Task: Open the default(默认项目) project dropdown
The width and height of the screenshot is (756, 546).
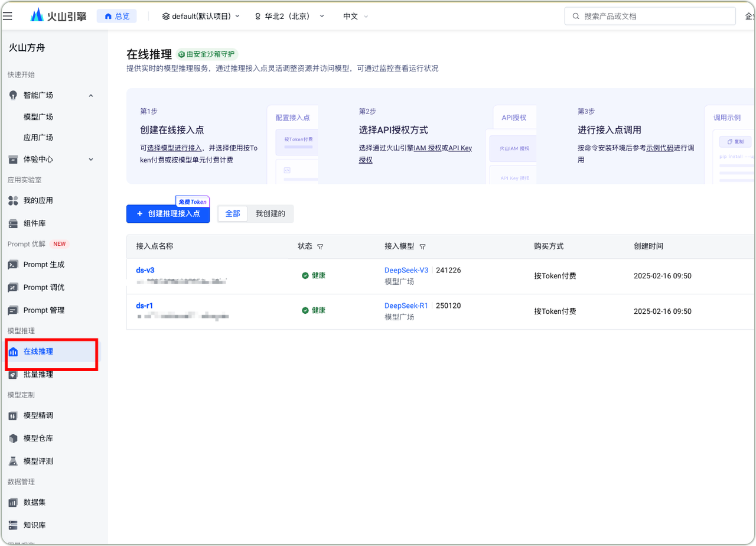Action: (201, 16)
